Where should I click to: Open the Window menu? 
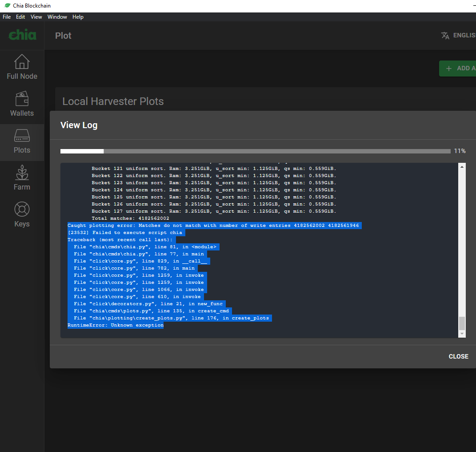[x=57, y=17]
